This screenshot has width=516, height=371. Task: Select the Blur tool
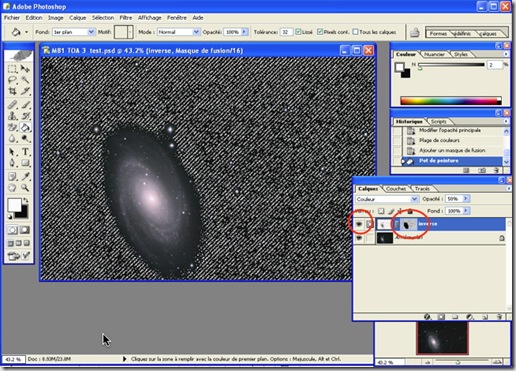click(x=12, y=138)
